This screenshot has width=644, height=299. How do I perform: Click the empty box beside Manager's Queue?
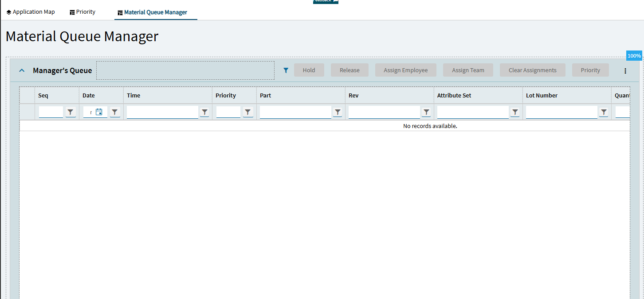pos(185,70)
